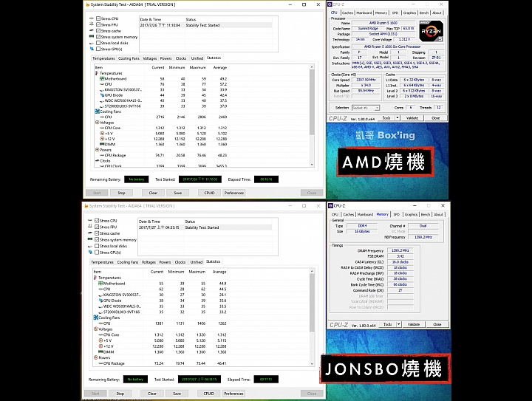Viewport: 532px width, 401px height.
Task: Enable Stress local disks in the 7/27 AIDA64 window
Action: point(97,246)
